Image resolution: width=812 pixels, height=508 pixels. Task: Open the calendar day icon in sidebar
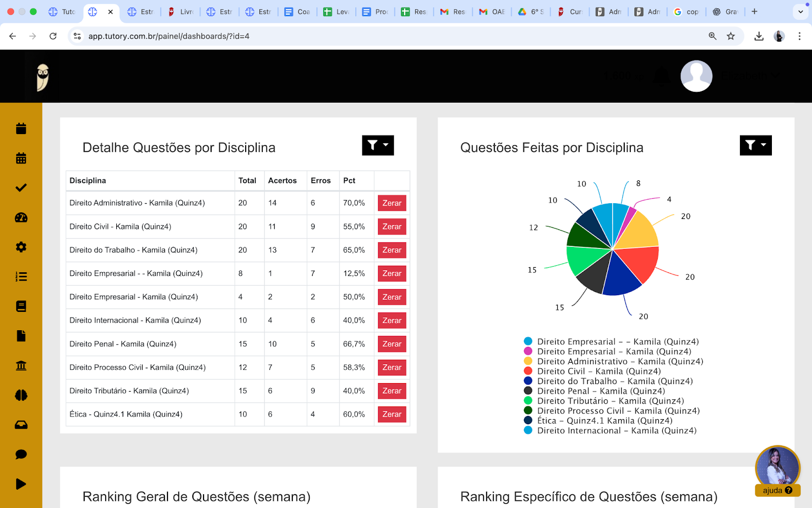click(21, 129)
